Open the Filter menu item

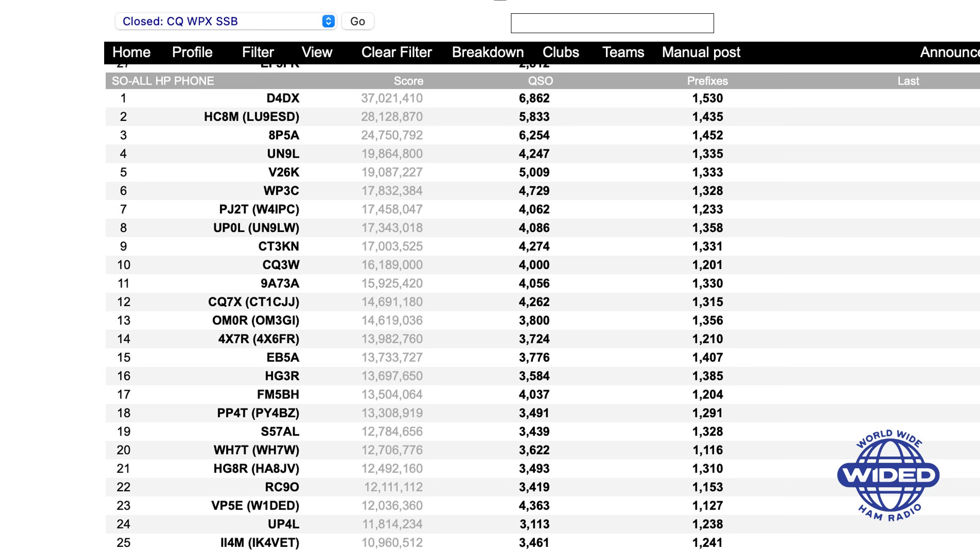[258, 52]
